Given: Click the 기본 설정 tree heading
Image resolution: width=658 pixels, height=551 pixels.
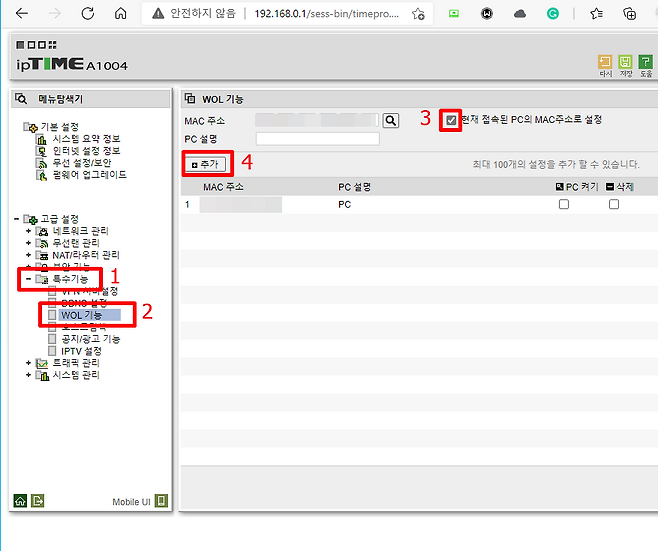Looking at the screenshot, I should [60, 127].
